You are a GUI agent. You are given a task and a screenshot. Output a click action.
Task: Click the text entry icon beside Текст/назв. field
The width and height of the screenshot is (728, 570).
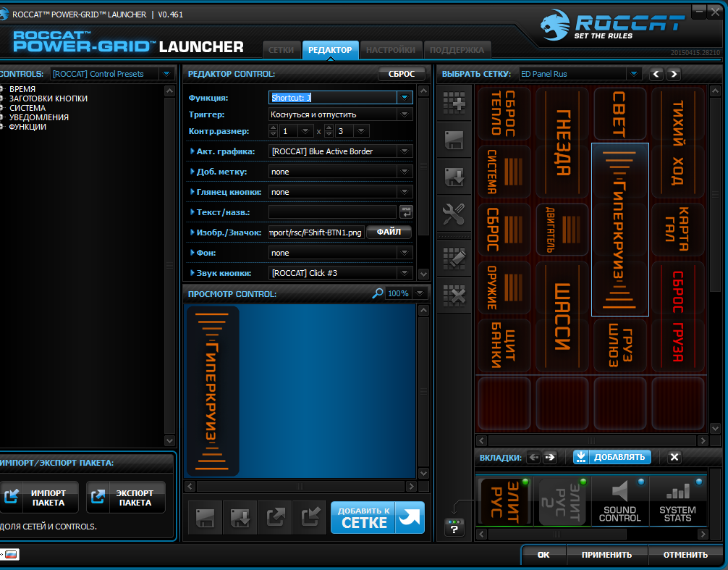pyautogui.click(x=406, y=211)
